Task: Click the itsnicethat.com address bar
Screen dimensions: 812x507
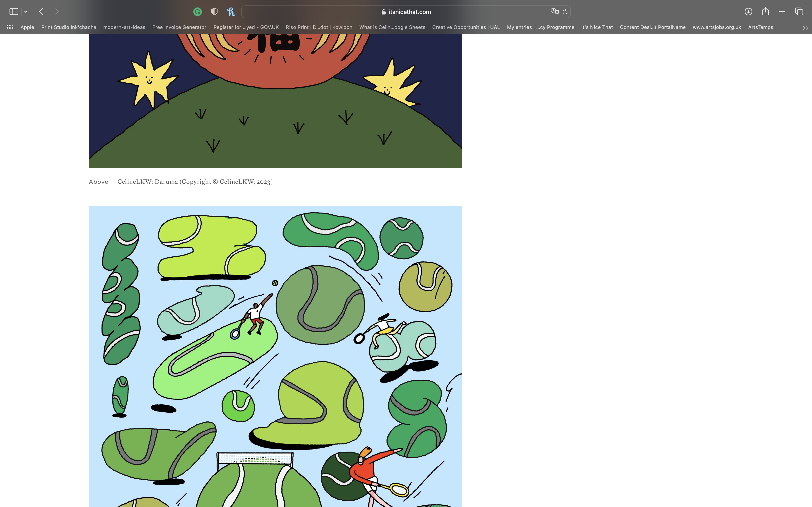Action: 406,12
